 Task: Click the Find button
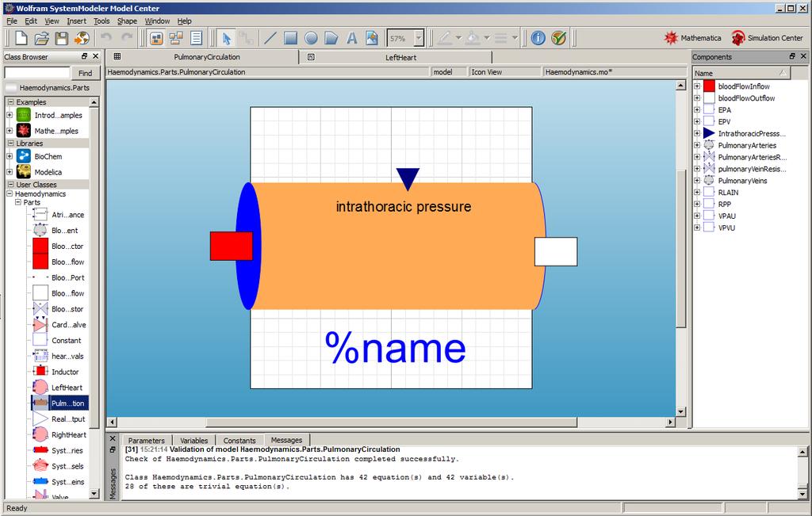(x=85, y=73)
